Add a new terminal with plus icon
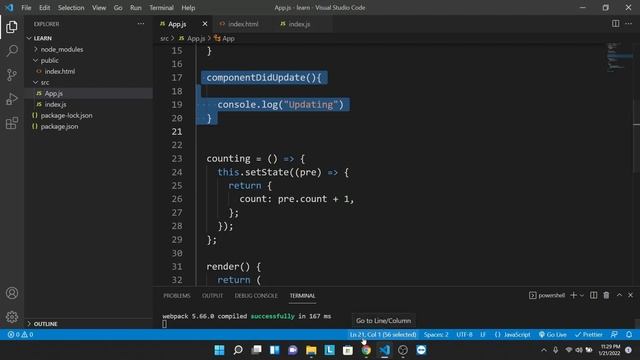The height and width of the screenshot is (360, 640). (x=573, y=295)
